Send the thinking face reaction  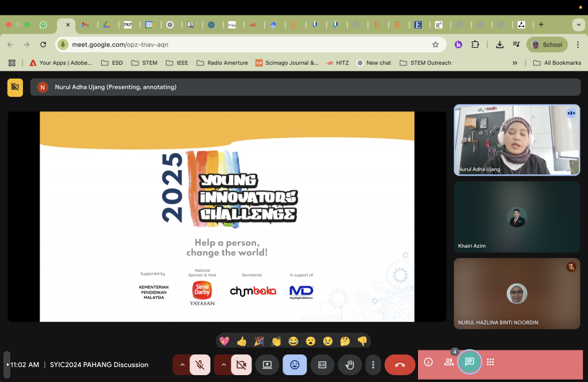coord(345,341)
